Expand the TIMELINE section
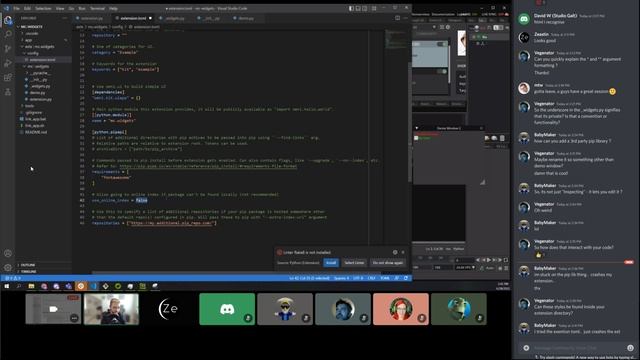The width and height of the screenshot is (640, 360). click(x=28, y=271)
